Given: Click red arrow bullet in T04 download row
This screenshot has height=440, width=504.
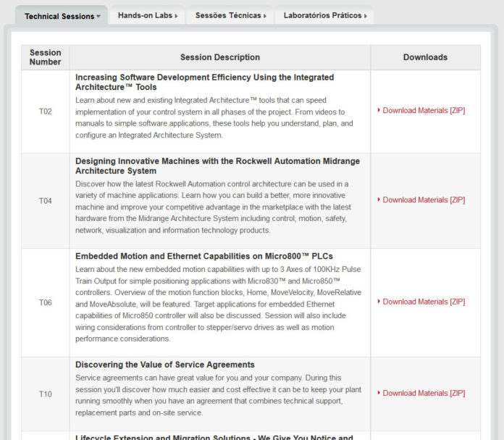Looking at the screenshot, I should (x=379, y=199).
